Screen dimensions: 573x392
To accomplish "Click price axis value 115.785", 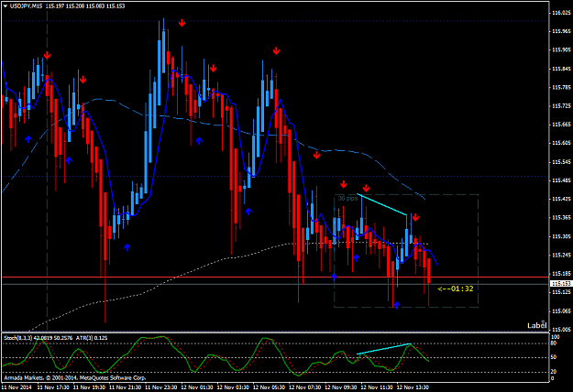I will tap(562, 87).
